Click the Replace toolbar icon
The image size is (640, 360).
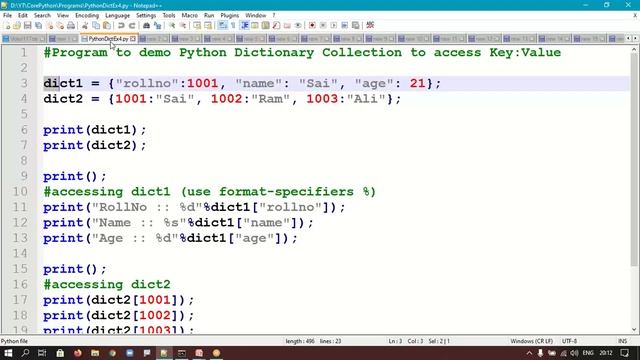click(157, 25)
